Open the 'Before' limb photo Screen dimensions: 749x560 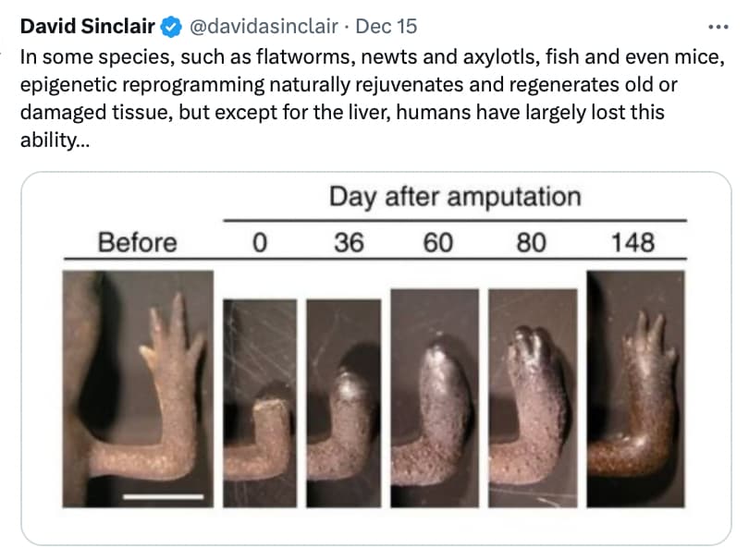138,389
